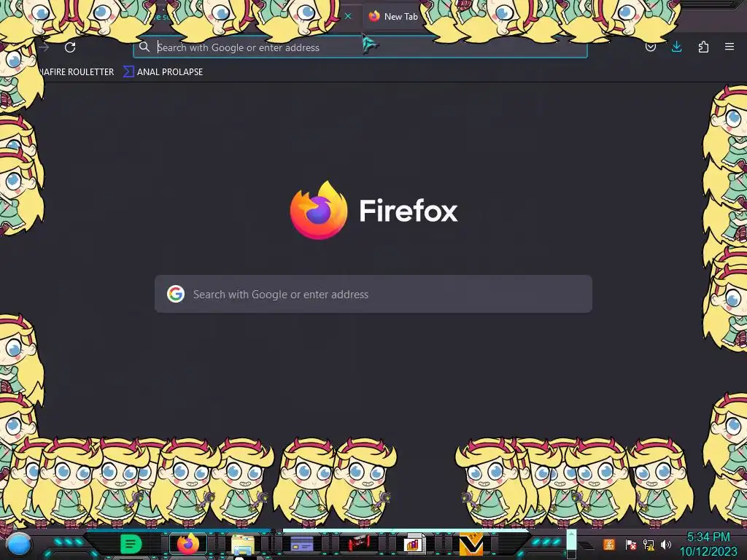This screenshot has width=747, height=560.
Task: Open the red icon app in taskbar
Action: pyautogui.click(x=358, y=544)
